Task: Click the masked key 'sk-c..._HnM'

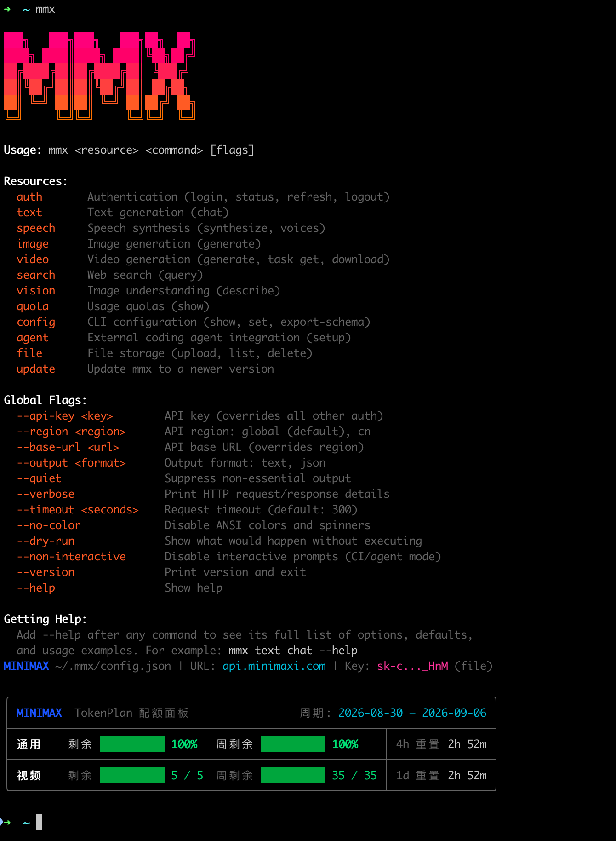Action: (x=412, y=666)
